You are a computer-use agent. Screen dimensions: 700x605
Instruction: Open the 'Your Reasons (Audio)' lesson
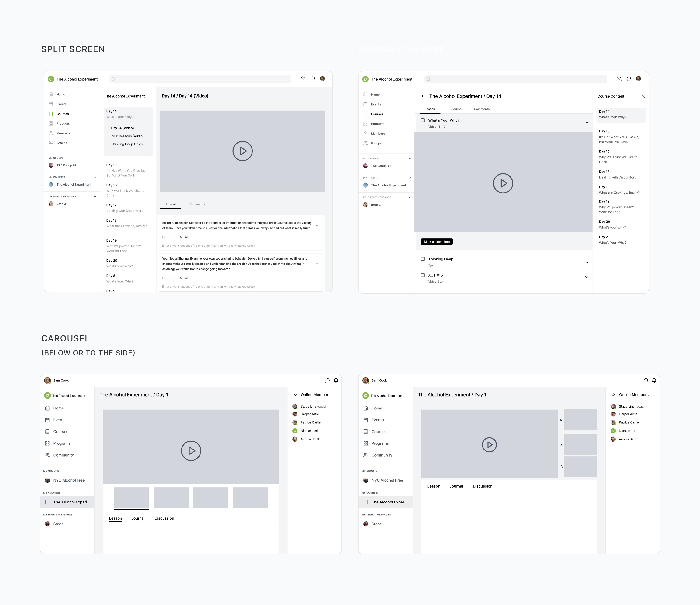coord(127,136)
